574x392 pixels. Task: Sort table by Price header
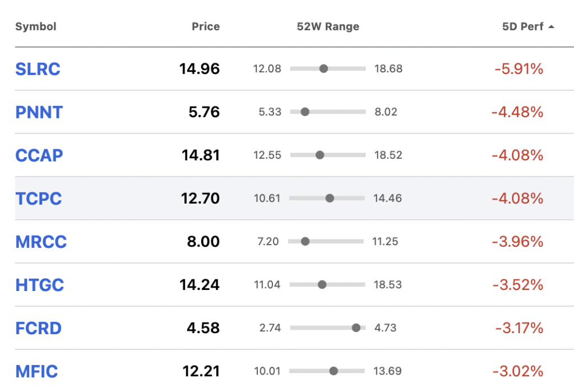[206, 27]
